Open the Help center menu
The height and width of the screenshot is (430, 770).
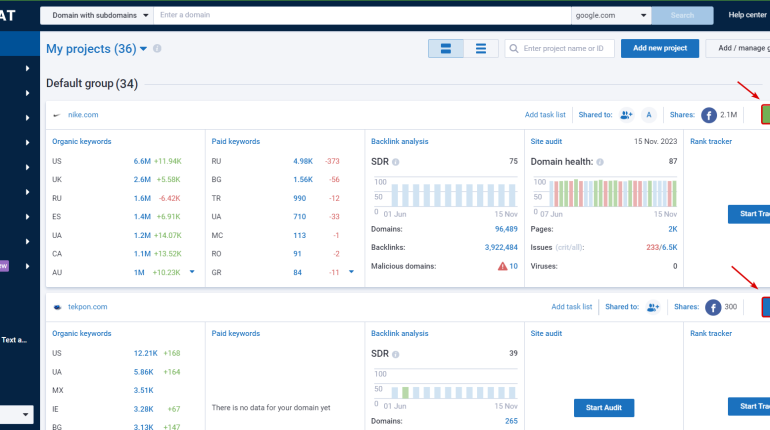(x=747, y=15)
